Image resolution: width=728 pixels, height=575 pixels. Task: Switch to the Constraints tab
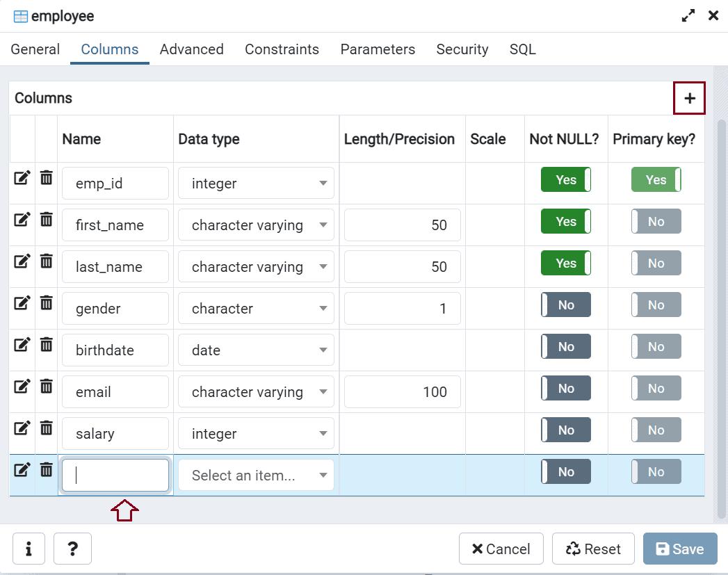coord(282,49)
